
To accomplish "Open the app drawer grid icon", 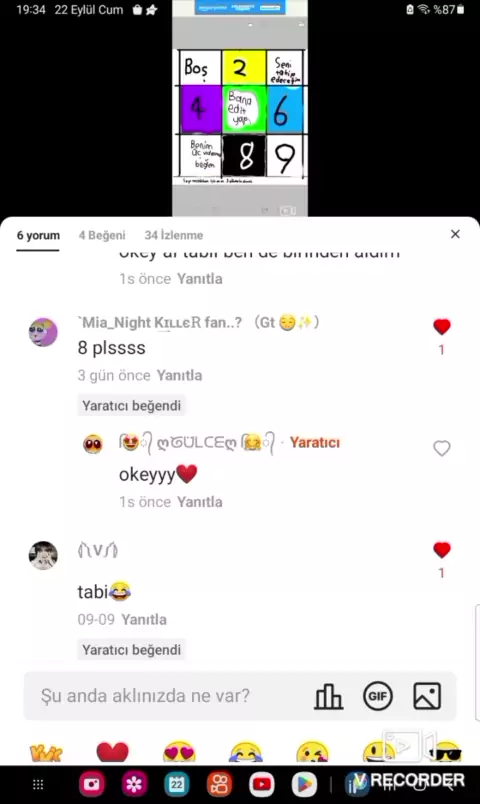I will click(x=38, y=784).
